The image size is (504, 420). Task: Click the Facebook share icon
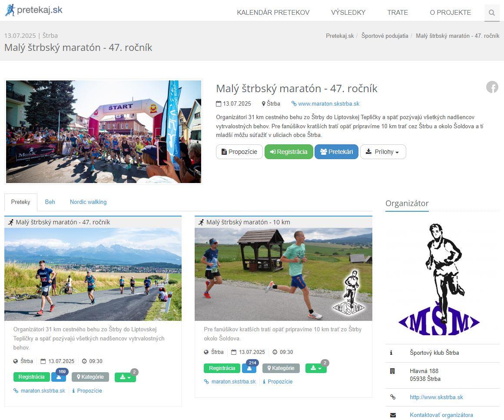(x=492, y=87)
